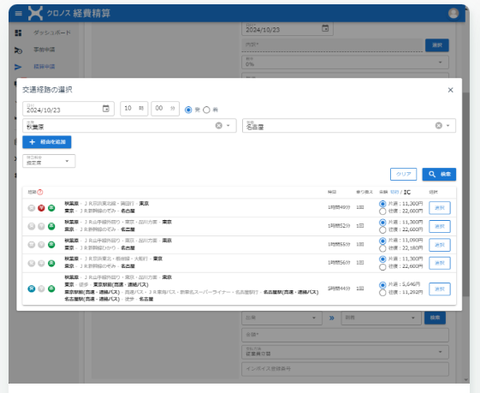This screenshot has width=480, height=393.
Task: Switch fare display to IC in the header
Action: pyautogui.click(x=407, y=192)
